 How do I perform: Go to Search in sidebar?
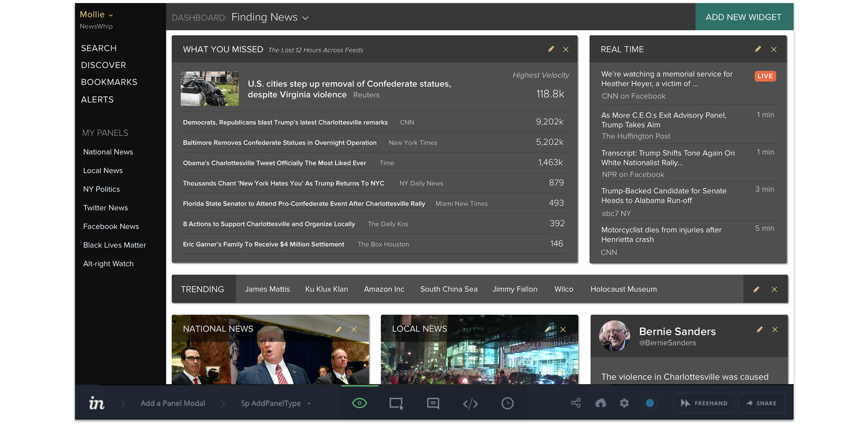[x=99, y=48]
